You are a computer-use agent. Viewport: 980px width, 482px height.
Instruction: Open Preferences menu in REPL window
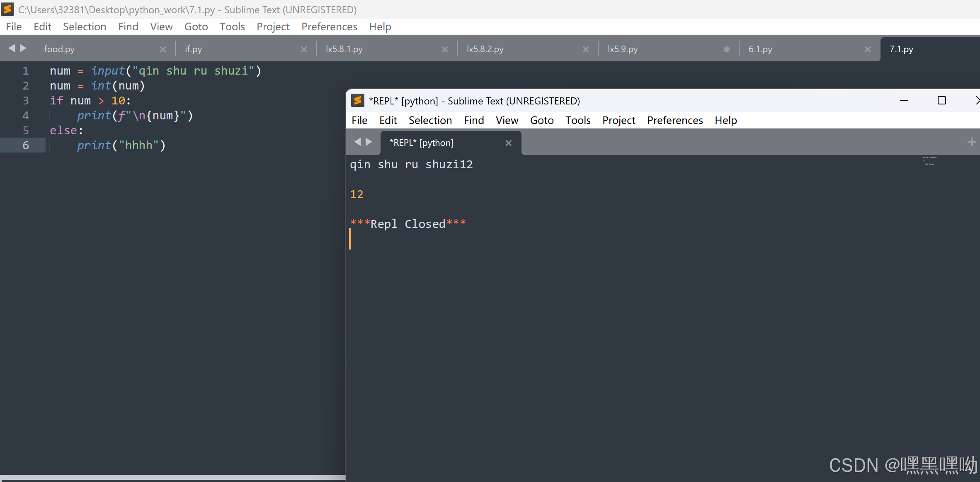tap(674, 120)
